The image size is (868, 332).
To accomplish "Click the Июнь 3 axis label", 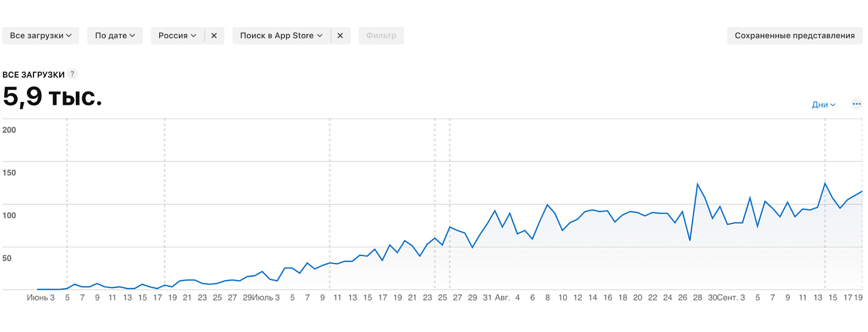I will 41,298.
